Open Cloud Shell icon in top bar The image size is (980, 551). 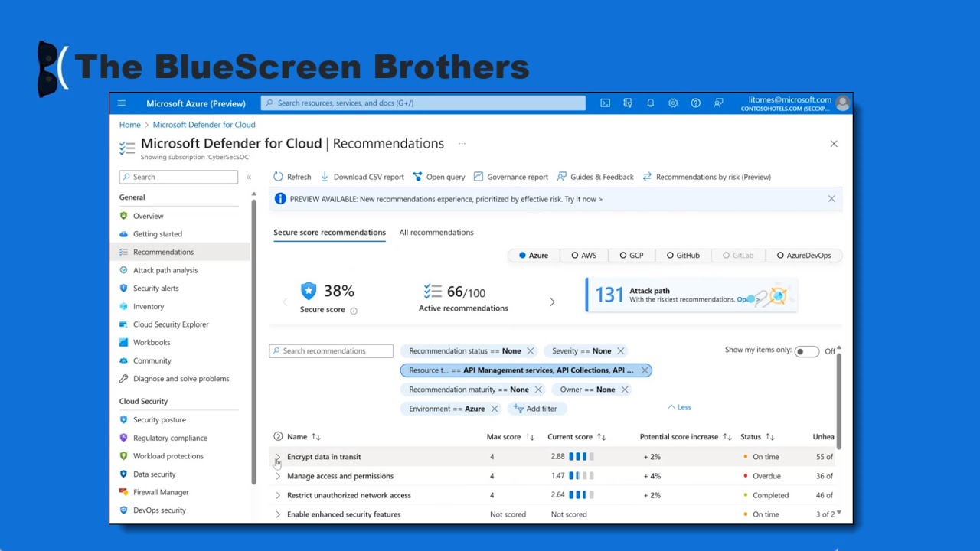click(605, 103)
